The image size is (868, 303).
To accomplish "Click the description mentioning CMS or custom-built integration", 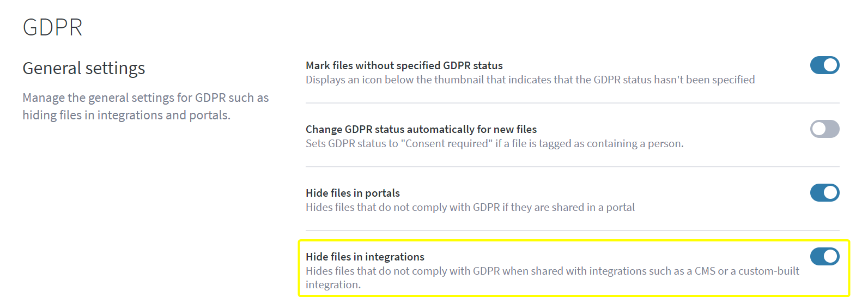I will pos(552,271).
